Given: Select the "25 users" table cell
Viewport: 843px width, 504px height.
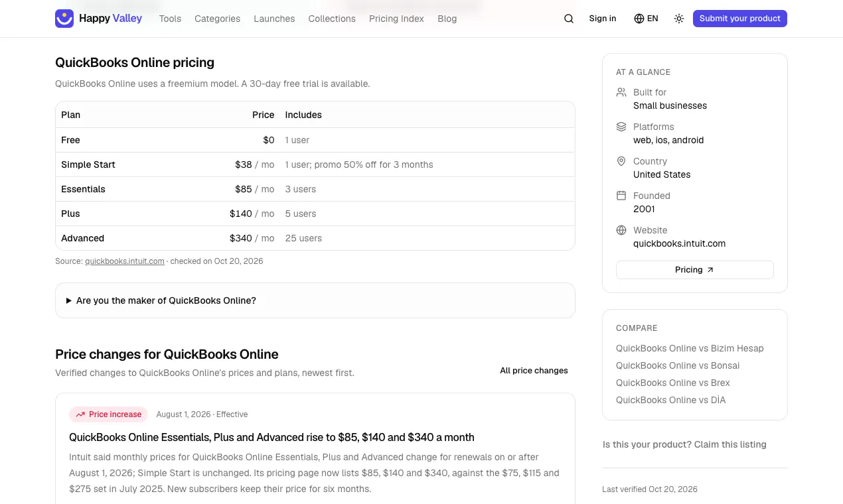Looking at the screenshot, I should (303, 238).
